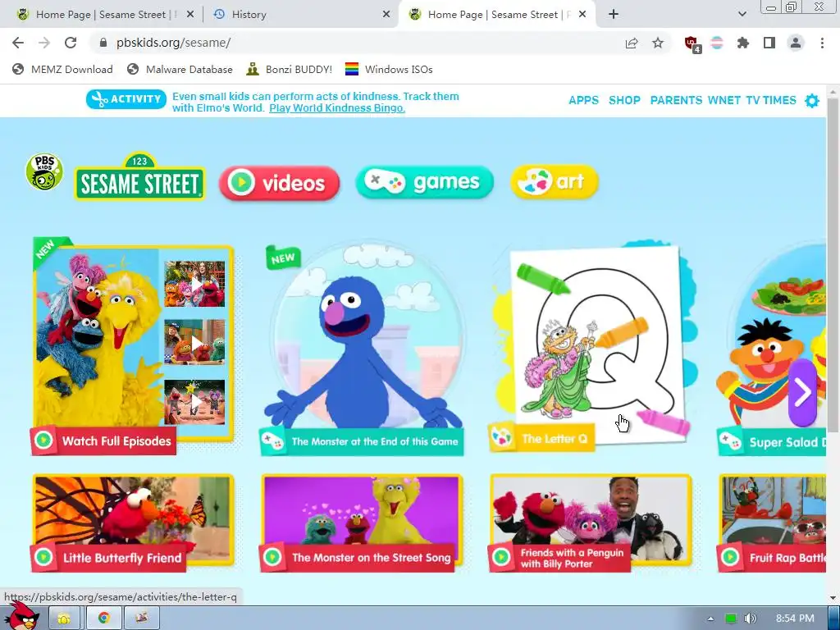This screenshot has height=630, width=840.
Task: Close the active Sesame Street tab
Action: [x=583, y=15]
